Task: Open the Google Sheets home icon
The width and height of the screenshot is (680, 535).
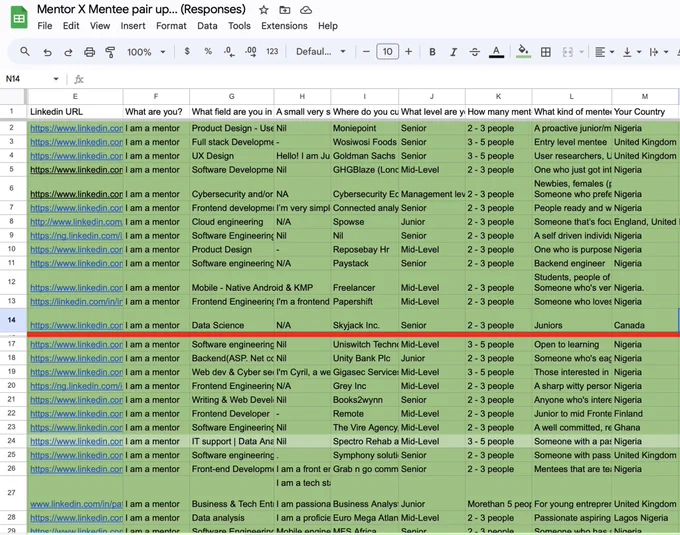Action: click(x=19, y=18)
